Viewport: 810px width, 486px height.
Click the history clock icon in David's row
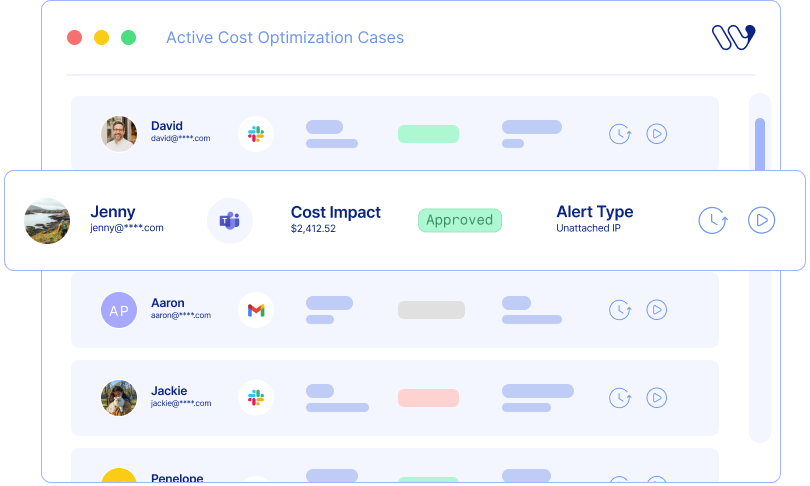(620, 133)
